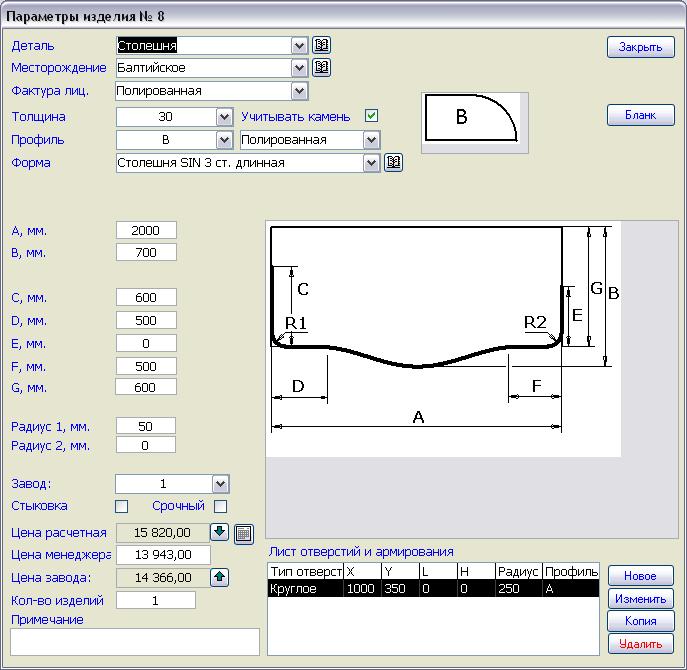Open the Профиль letter dropdown arrow
687x670 pixels.
coord(224,140)
